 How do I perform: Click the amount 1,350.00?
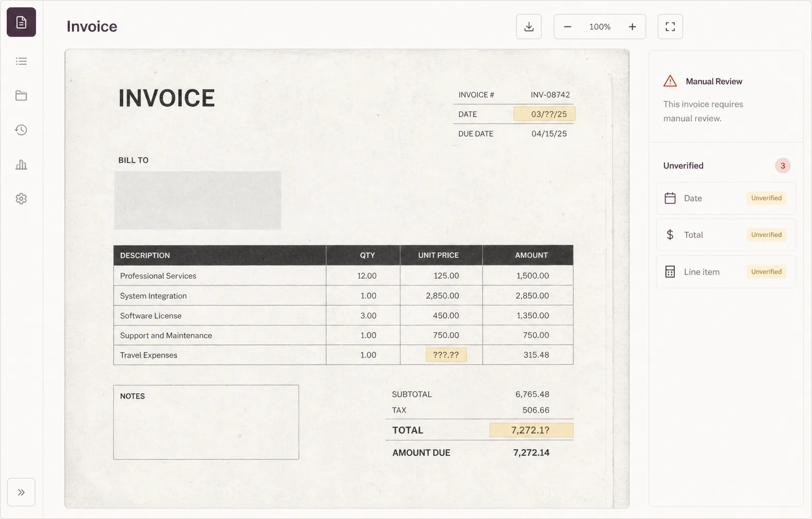[532, 316]
